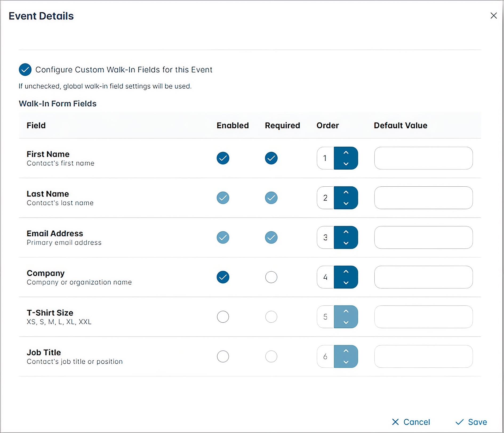504x433 pixels.
Task: Increase Job Title order with up arrow
Action: [x=346, y=351]
